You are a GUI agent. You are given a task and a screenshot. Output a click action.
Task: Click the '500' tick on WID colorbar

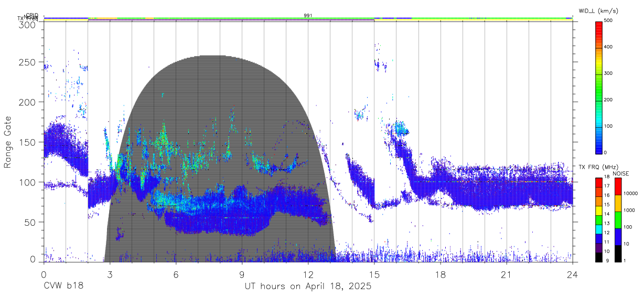(609, 21)
